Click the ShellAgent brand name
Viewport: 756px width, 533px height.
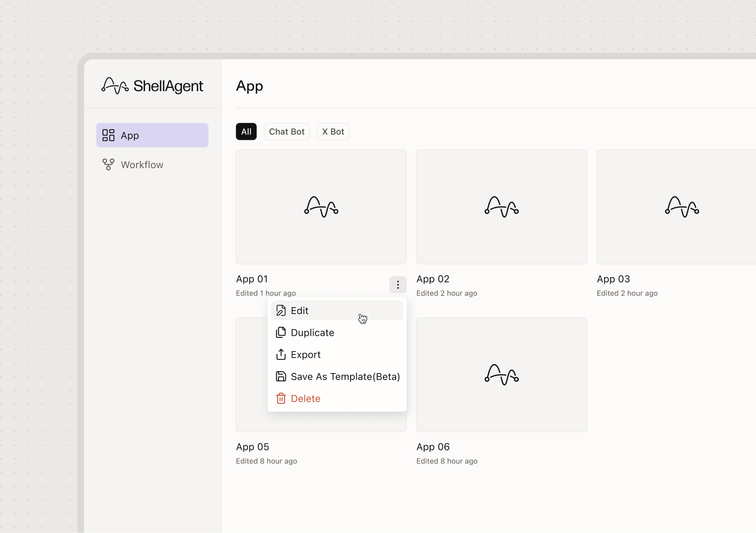[168, 86]
